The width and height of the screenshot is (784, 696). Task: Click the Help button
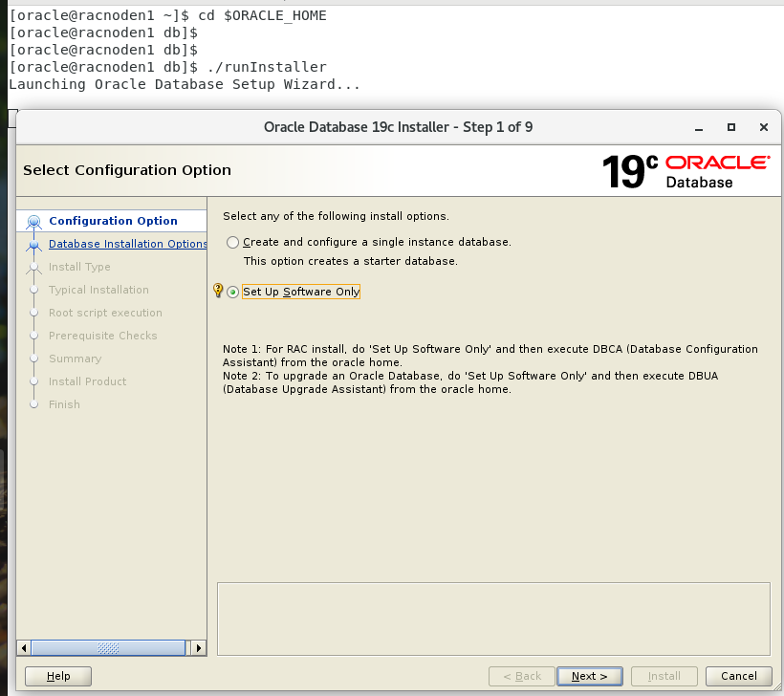pyautogui.click(x=58, y=676)
